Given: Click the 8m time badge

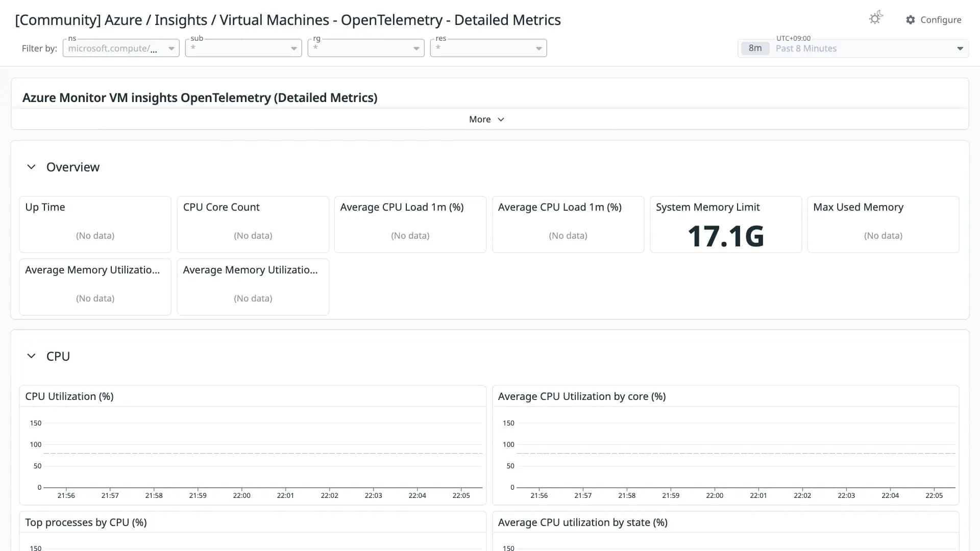Looking at the screenshot, I should (x=755, y=48).
